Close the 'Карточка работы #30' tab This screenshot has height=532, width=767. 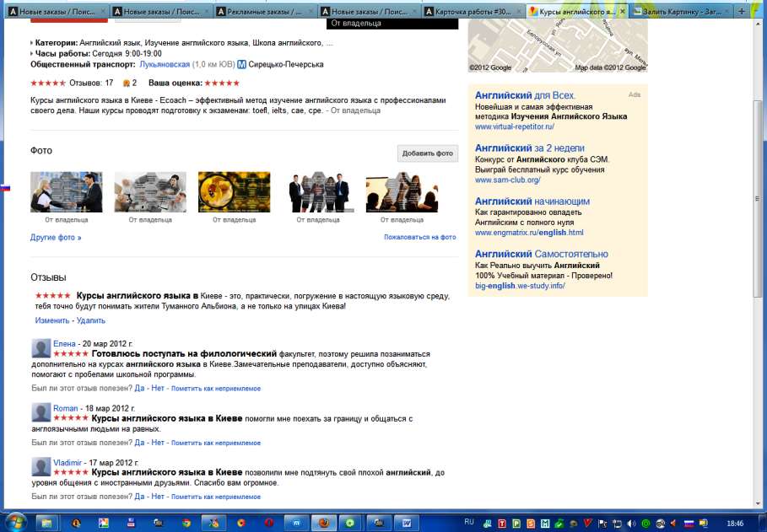pos(519,11)
